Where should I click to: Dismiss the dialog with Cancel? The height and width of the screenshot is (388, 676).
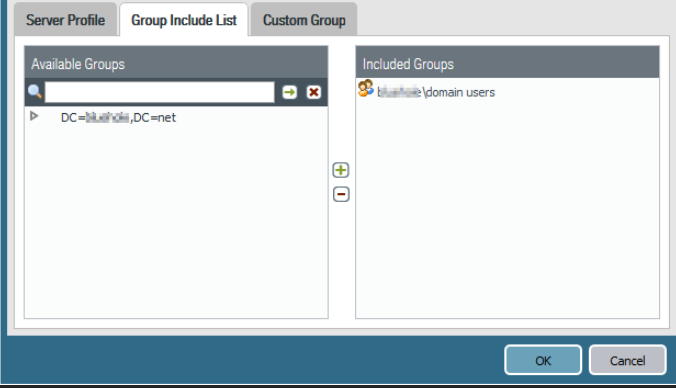click(627, 360)
